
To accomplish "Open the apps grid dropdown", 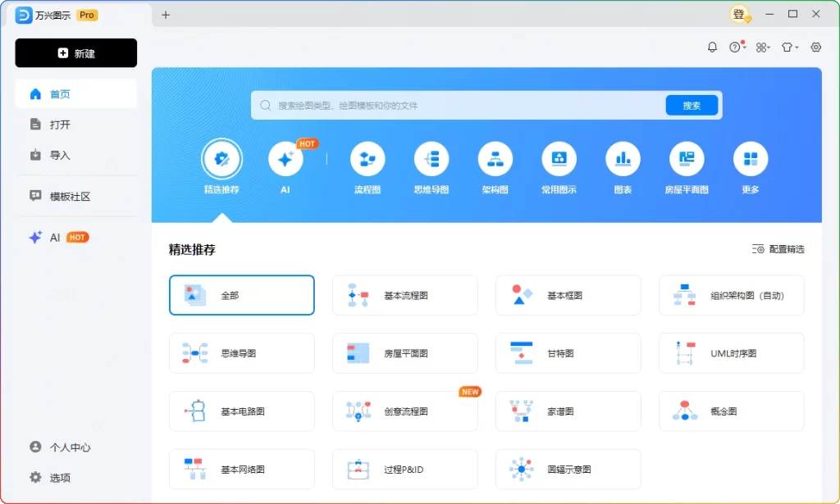I will pyautogui.click(x=762, y=47).
